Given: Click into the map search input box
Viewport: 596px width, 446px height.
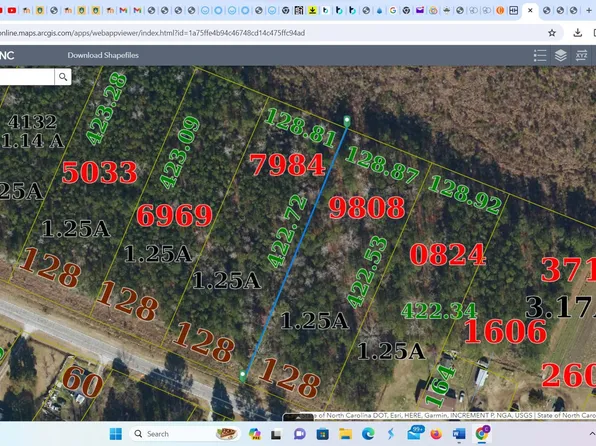Looking at the screenshot, I should [x=27, y=77].
